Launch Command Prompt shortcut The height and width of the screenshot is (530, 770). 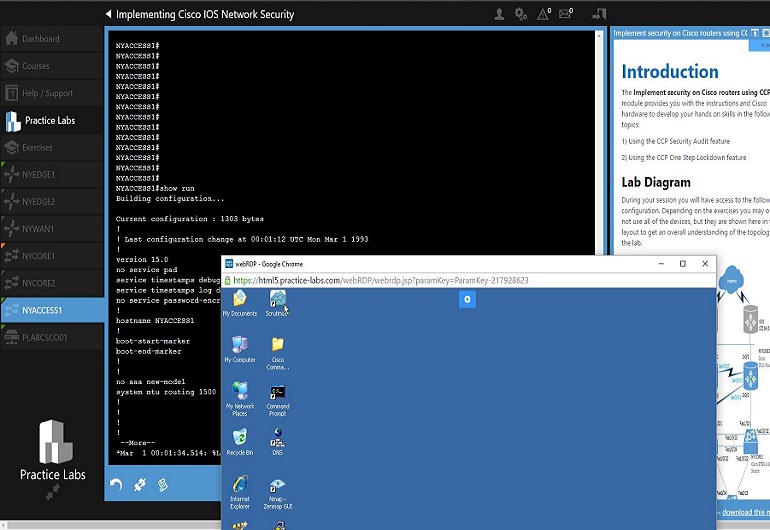coord(277,400)
